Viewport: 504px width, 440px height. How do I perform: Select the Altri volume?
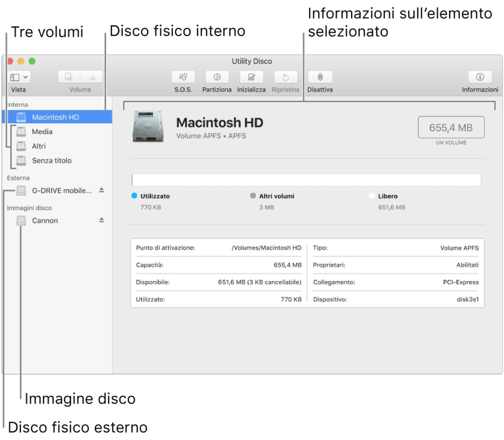(x=38, y=146)
